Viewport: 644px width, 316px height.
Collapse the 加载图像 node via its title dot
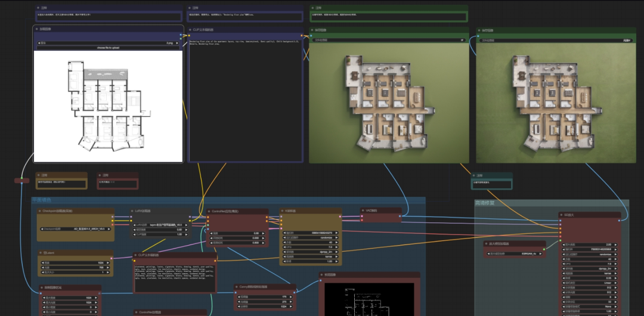pyautogui.click(x=37, y=29)
